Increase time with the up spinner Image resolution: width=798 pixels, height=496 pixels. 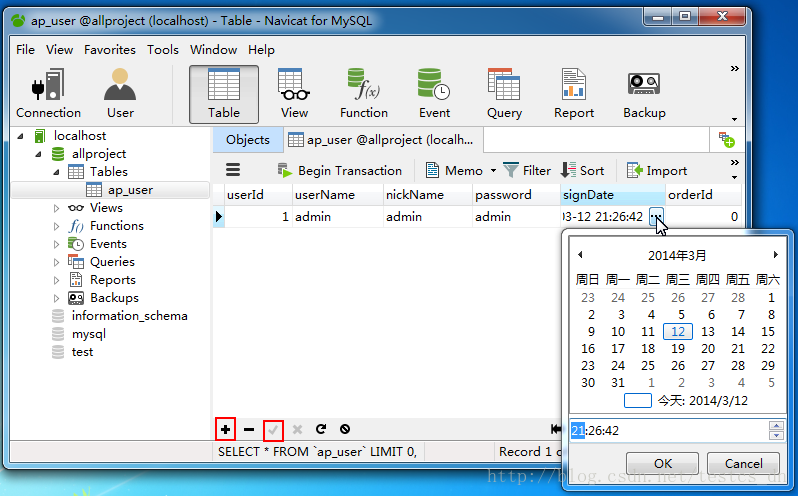pyautogui.click(x=776, y=426)
